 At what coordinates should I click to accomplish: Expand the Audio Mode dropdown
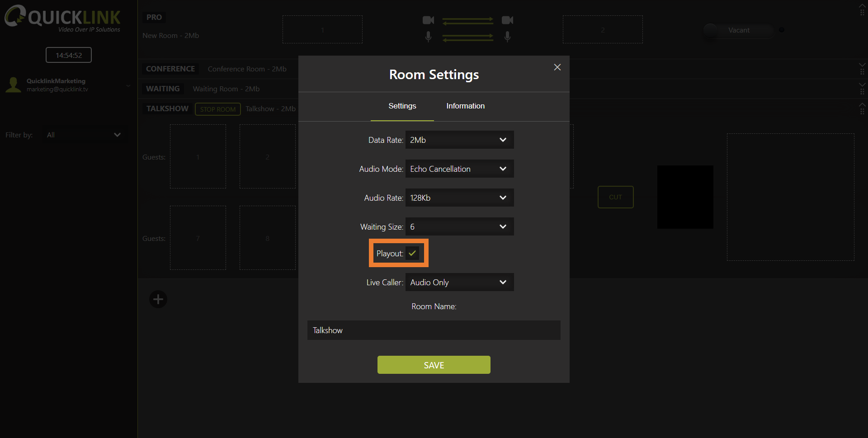point(459,169)
